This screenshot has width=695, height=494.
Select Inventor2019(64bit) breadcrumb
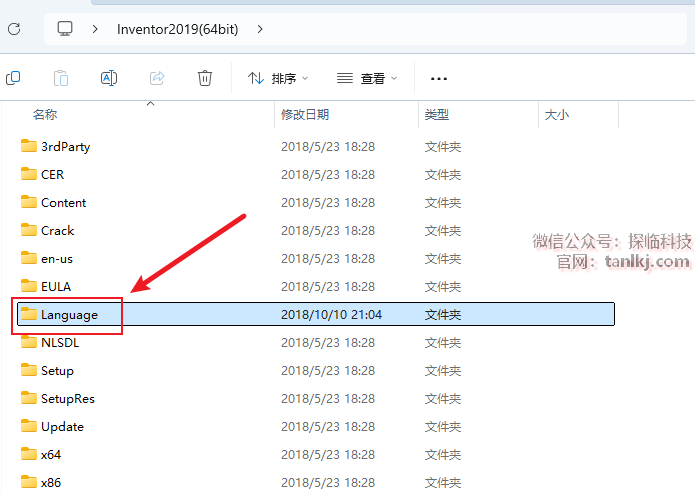(178, 29)
